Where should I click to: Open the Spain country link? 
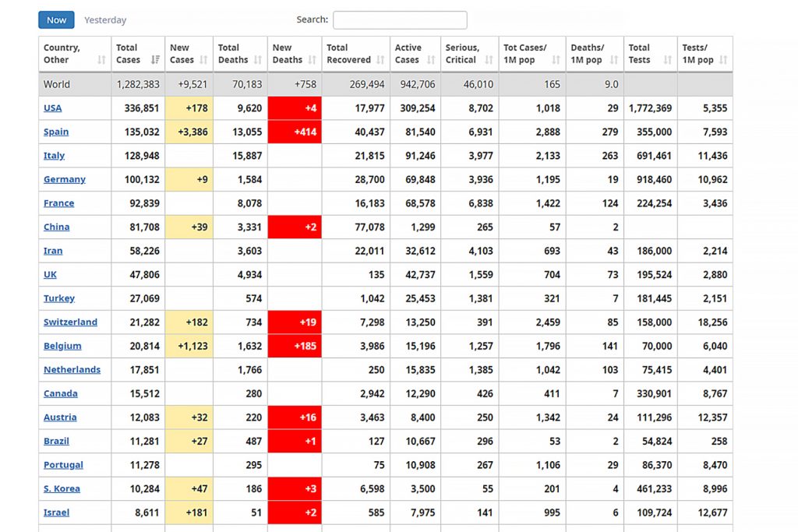coord(56,132)
